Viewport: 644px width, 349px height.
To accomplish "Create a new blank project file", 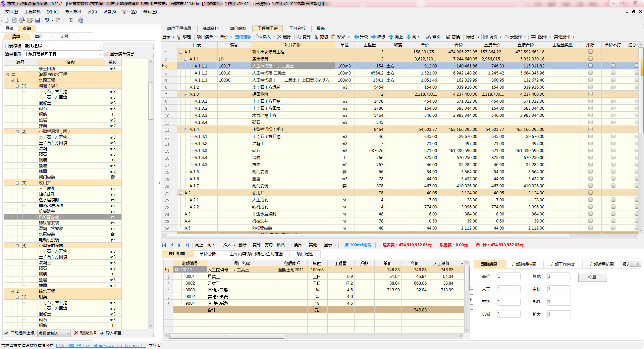I will point(6,20).
